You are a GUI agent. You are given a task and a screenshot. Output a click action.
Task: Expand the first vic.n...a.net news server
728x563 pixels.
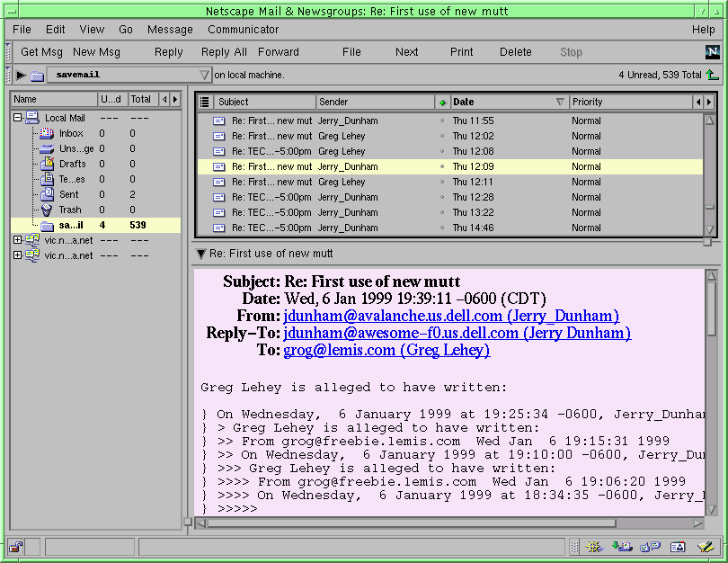coord(18,240)
